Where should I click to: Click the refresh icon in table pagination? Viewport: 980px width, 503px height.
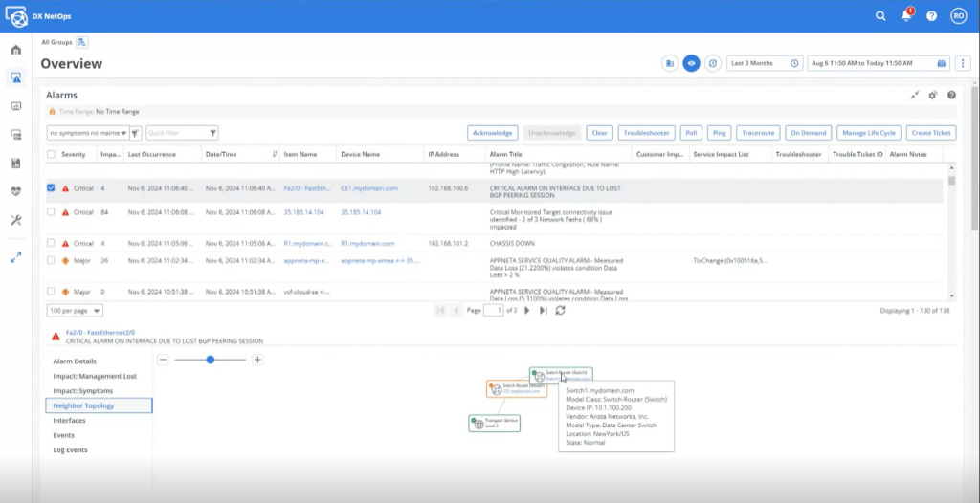[560, 310]
